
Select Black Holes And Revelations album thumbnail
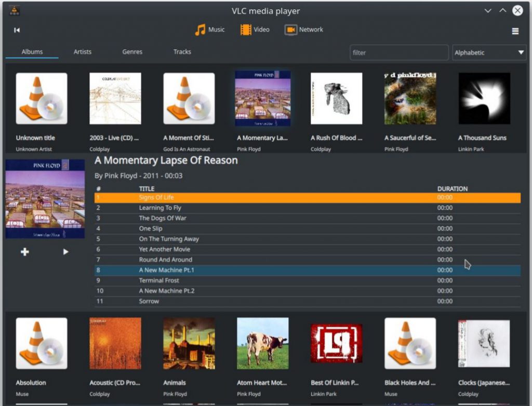pyautogui.click(x=410, y=343)
